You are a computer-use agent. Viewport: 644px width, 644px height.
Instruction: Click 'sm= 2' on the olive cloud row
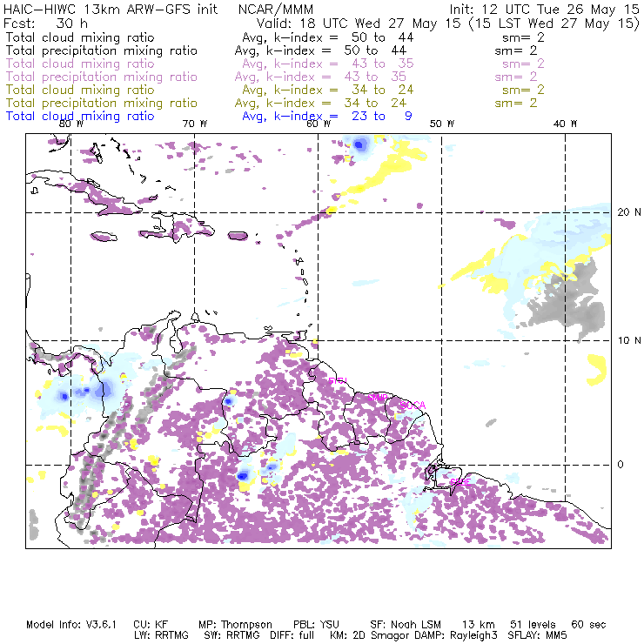(x=523, y=90)
